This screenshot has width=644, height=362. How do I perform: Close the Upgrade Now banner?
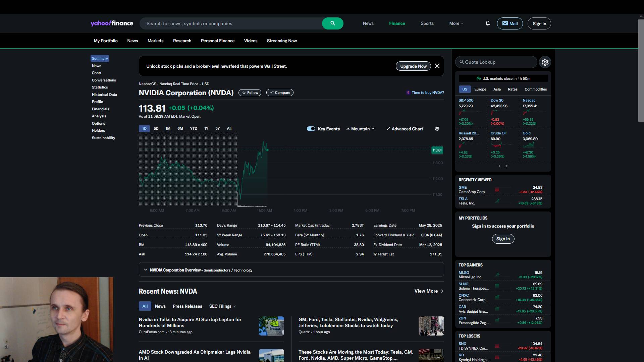[x=437, y=66]
